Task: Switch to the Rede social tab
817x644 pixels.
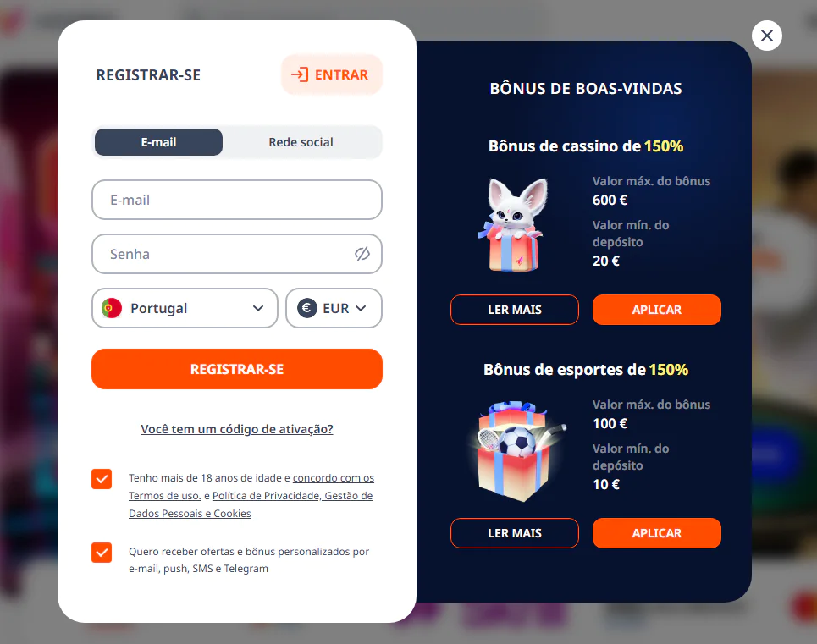Action: click(x=301, y=141)
